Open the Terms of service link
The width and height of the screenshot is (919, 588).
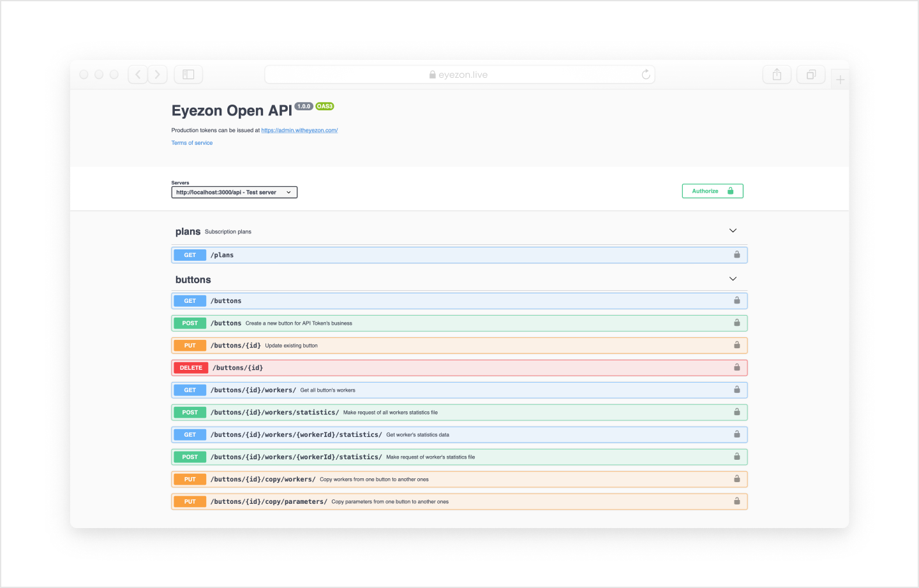tap(192, 143)
